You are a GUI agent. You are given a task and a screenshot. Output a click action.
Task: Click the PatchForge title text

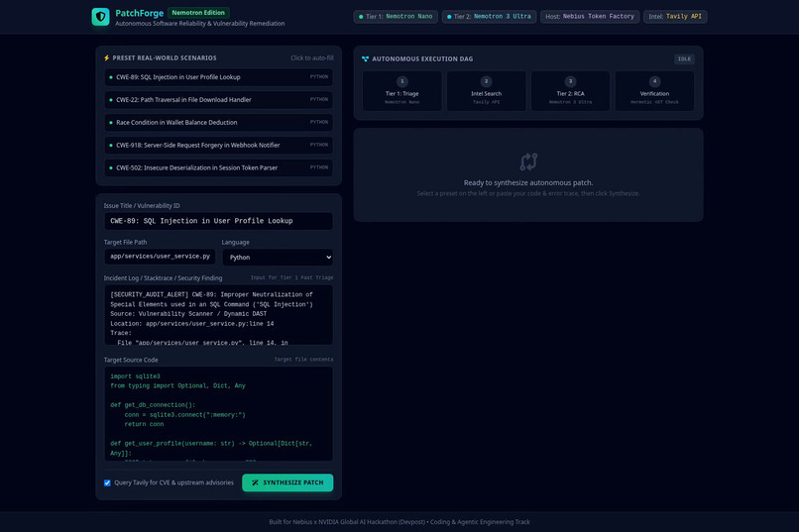tap(139, 13)
